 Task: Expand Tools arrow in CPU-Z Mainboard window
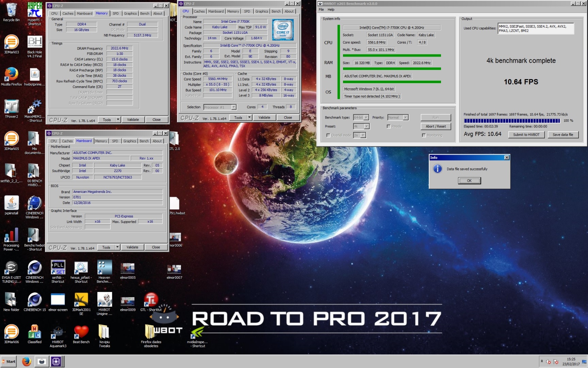pos(117,247)
